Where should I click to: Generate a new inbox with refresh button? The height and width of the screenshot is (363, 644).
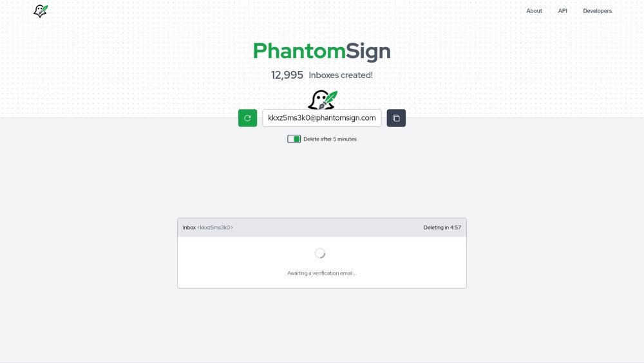[247, 118]
